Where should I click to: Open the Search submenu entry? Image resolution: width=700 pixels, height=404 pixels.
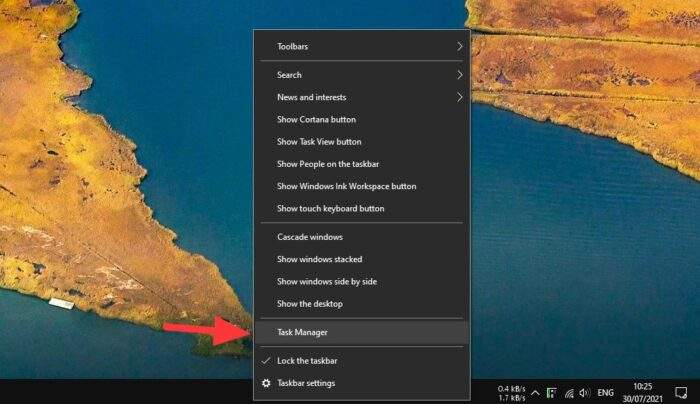(x=362, y=75)
